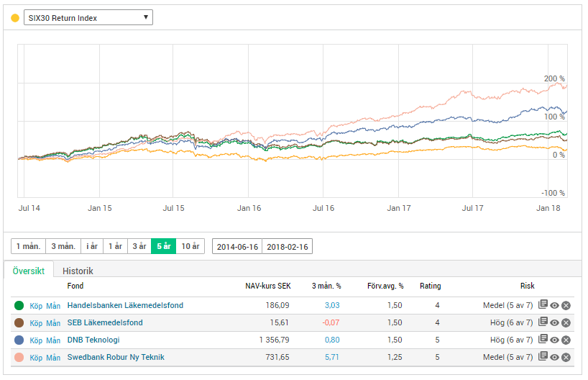Hide the SEB Läkemedelsfond chart line

point(555,322)
